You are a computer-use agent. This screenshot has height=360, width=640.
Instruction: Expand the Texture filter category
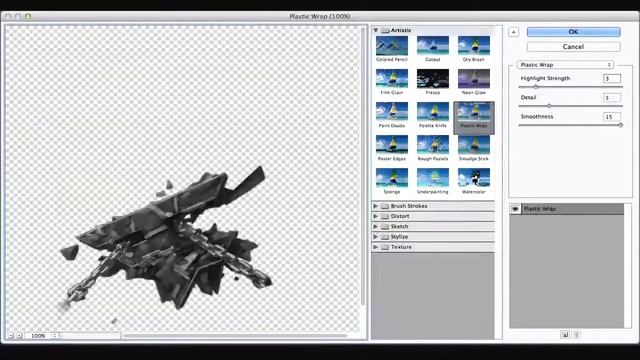[x=376, y=247]
